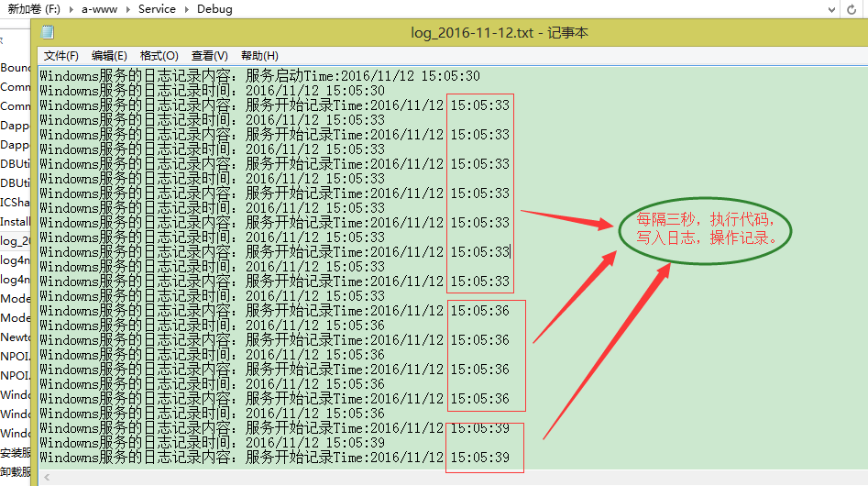Click the 新加卷 (F:) breadcrumb
Viewport: 868px width, 486px height.
coord(34,9)
